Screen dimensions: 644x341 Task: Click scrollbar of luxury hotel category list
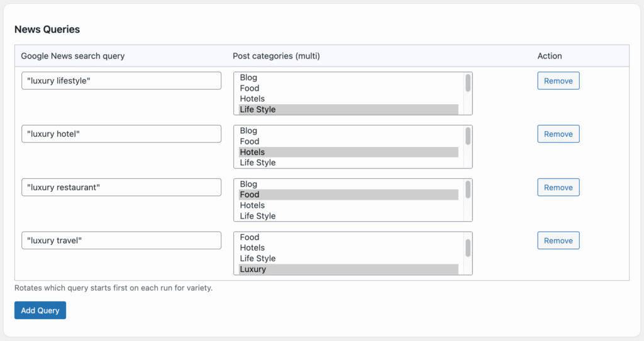click(x=468, y=136)
